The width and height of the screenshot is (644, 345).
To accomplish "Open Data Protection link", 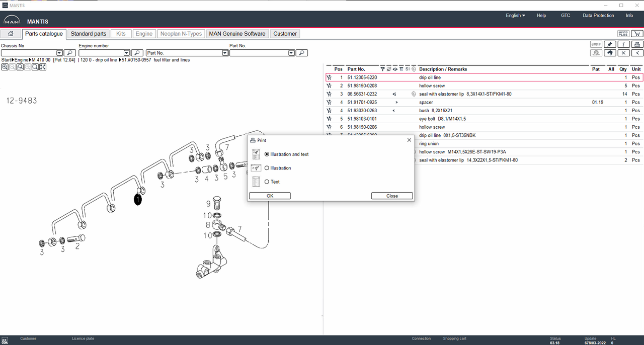I will coord(598,16).
